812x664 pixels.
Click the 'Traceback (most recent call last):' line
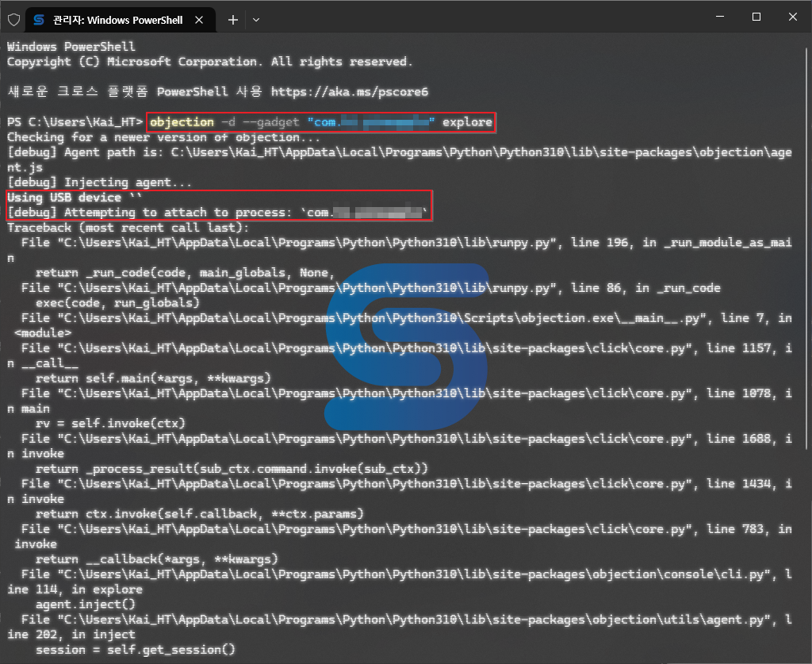(x=128, y=228)
